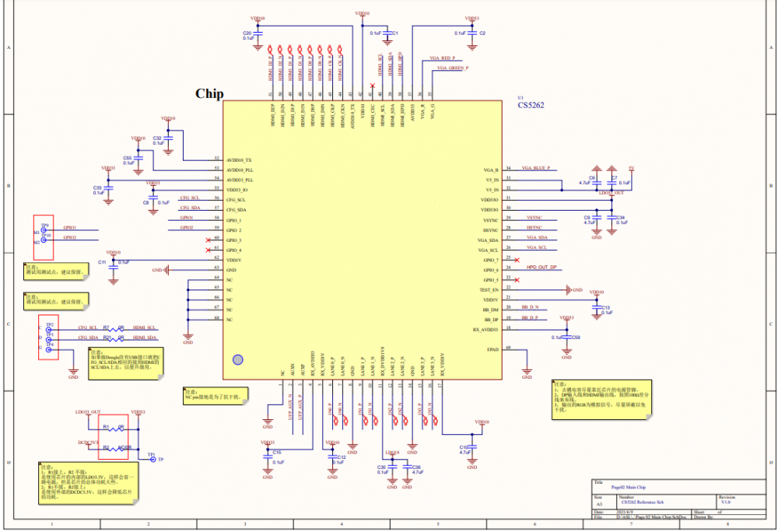
Task: Click capacitor C34 symbol
Action: [612, 217]
